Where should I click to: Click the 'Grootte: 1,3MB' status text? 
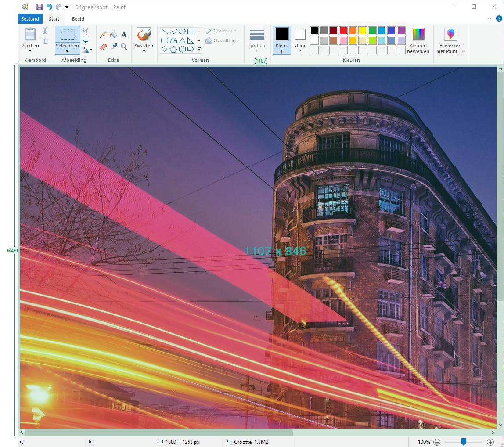coord(251,442)
